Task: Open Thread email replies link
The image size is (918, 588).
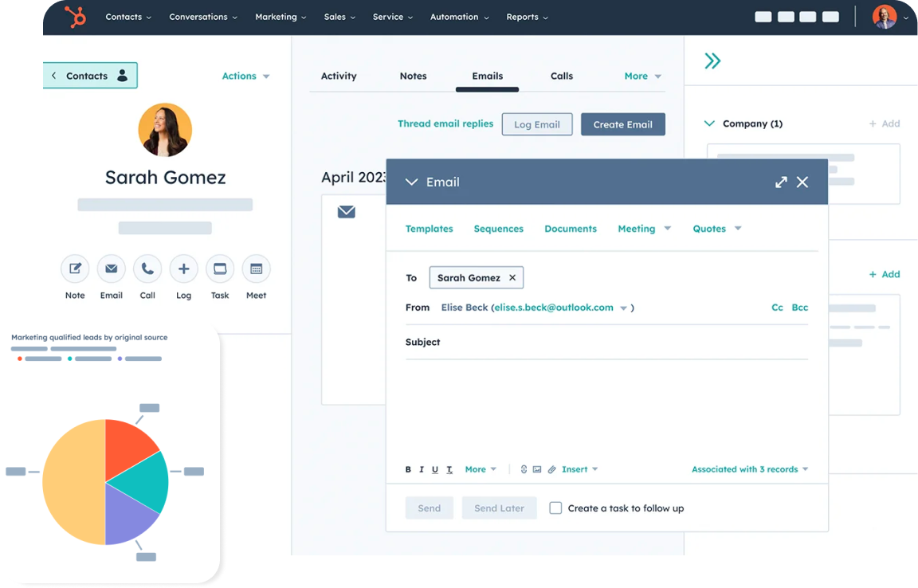Action: [445, 123]
